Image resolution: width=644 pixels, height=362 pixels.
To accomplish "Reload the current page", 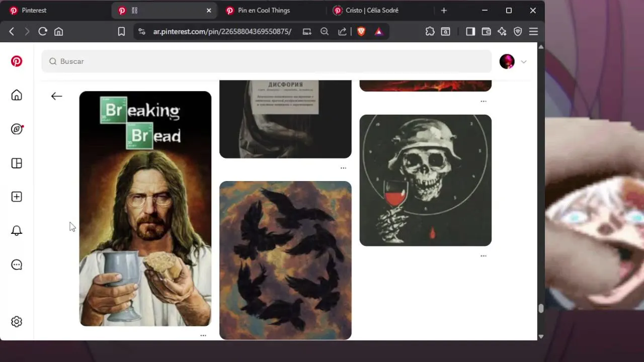I will 43,32.
